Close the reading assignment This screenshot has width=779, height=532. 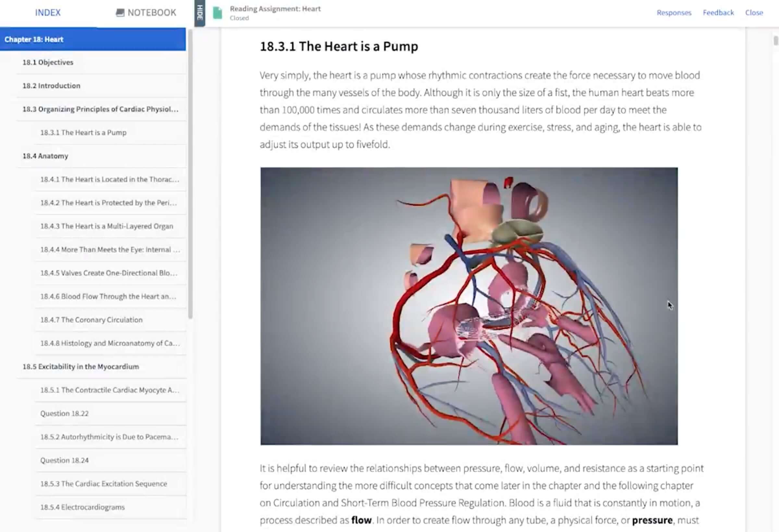(754, 12)
